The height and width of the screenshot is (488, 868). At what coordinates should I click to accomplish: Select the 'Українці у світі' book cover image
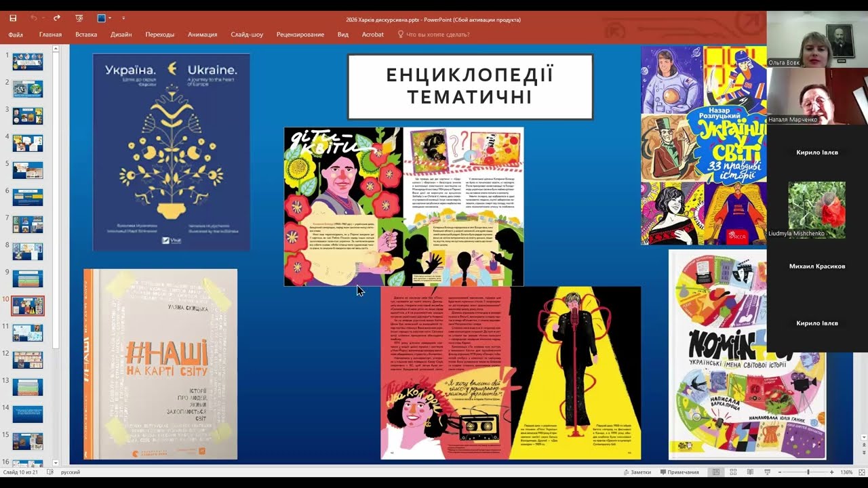(704, 145)
